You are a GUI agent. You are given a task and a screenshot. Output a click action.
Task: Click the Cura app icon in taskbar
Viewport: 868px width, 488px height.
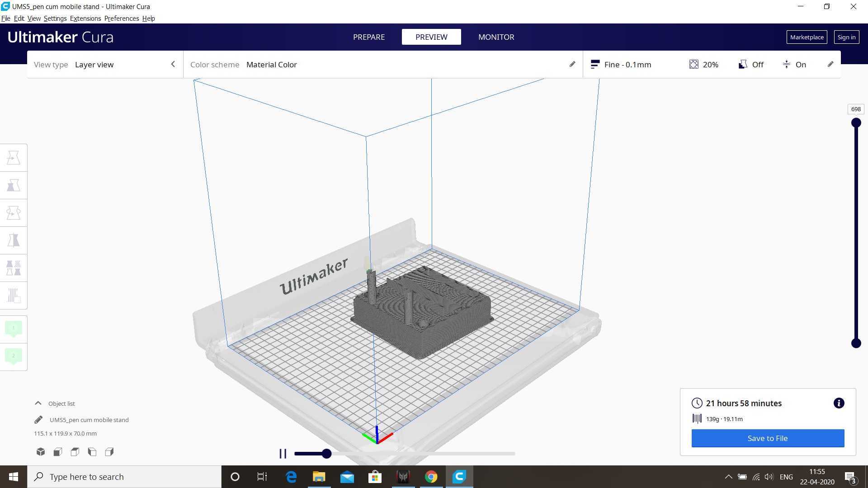459,477
